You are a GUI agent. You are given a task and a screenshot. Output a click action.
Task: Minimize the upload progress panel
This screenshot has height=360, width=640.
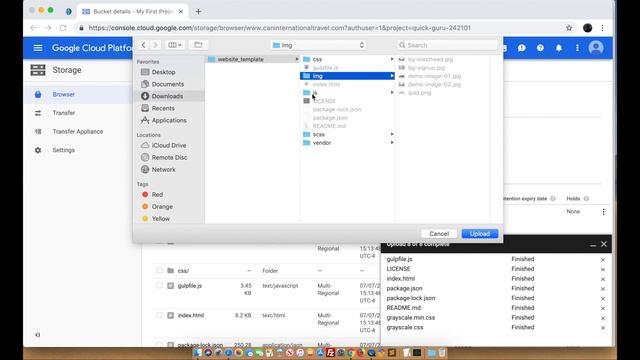click(x=593, y=245)
